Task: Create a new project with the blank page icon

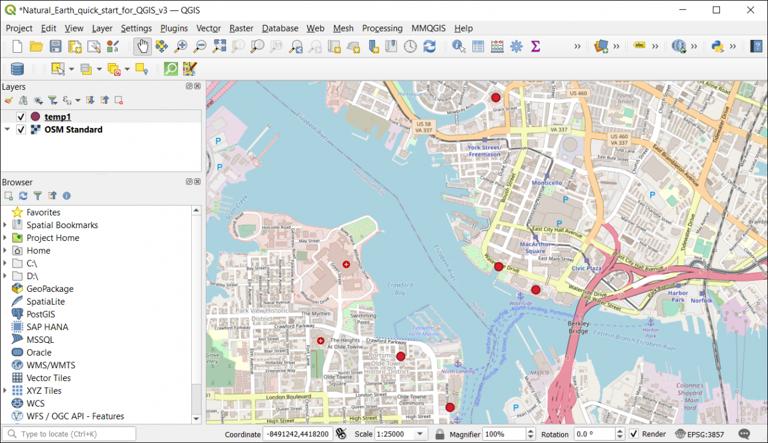Action: pyautogui.click(x=17, y=47)
